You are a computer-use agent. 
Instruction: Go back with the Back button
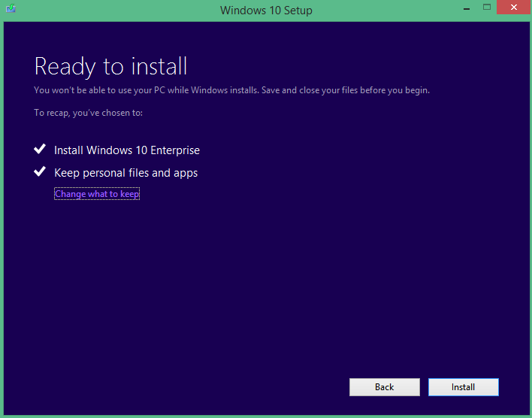click(384, 387)
